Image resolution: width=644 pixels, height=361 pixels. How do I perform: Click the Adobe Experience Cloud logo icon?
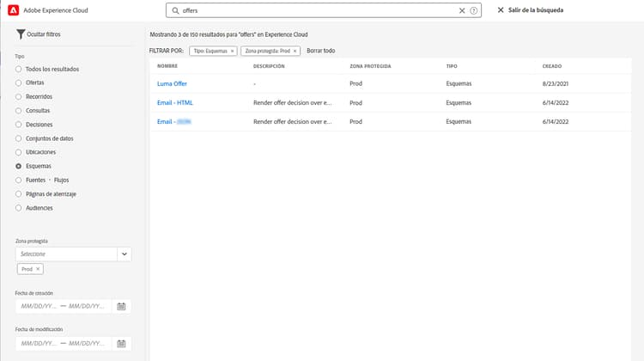tap(13, 10)
